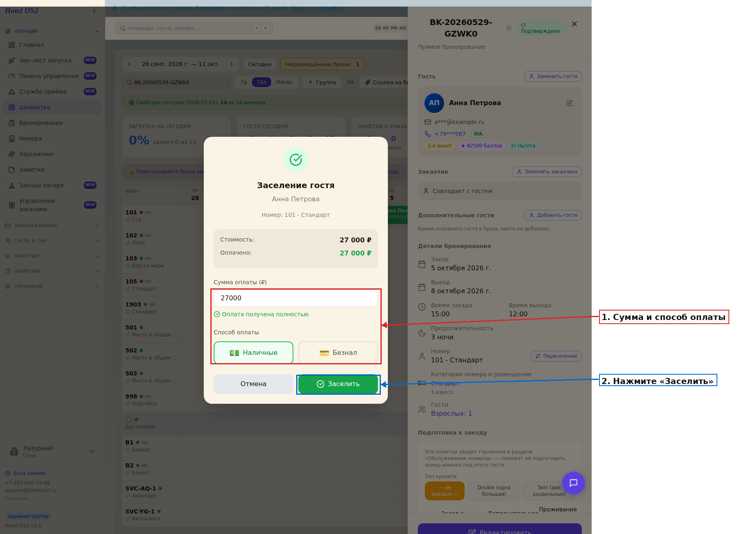Click the Сумма оплаты input field
This screenshot has height=534, width=756.
(x=296, y=298)
